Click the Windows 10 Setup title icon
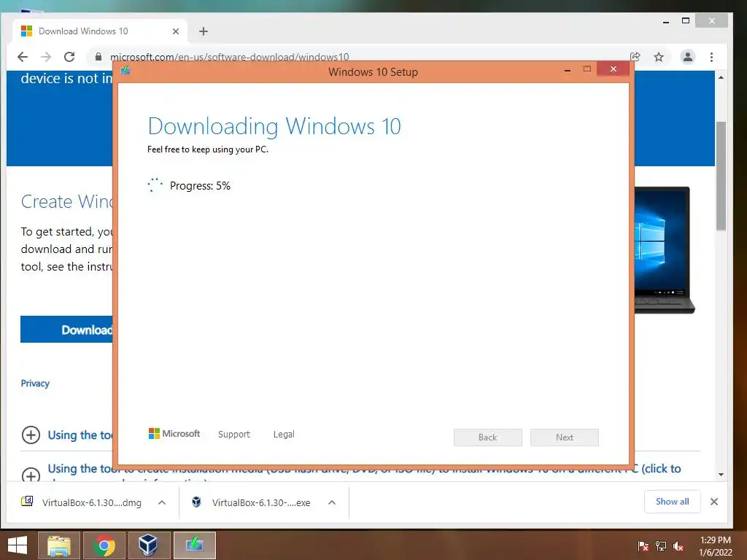 (x=125, y=71)
